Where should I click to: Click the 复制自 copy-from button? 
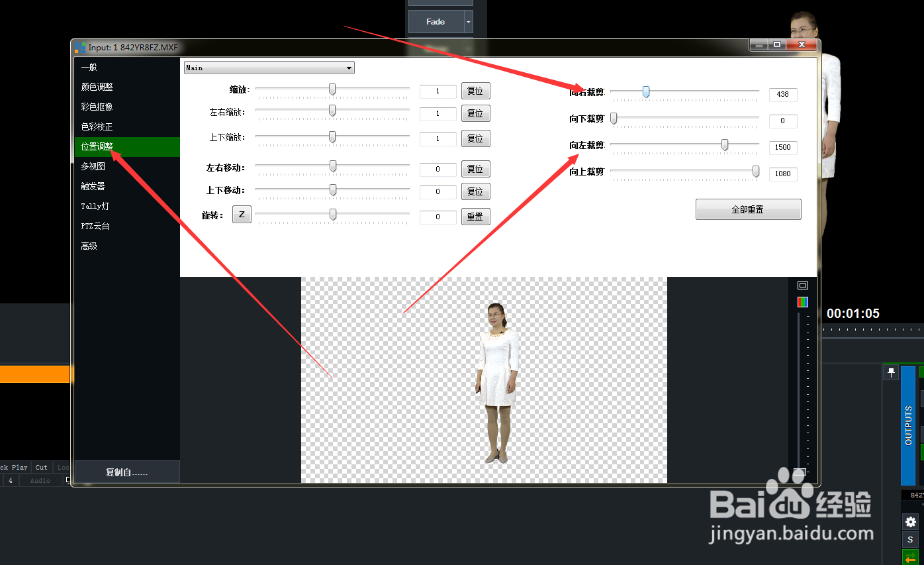click(x=126, y=472)
